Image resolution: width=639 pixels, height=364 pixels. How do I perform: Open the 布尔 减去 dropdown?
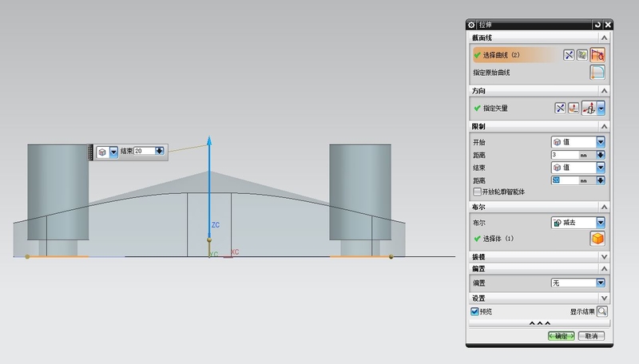600,223
